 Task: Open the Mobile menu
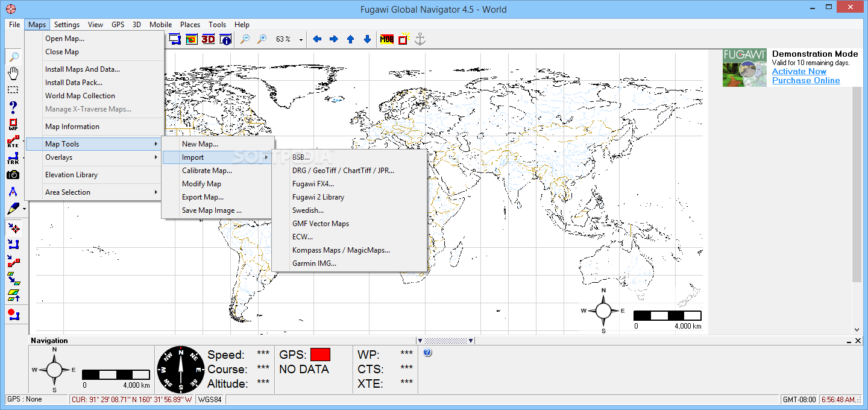[161, 25]
